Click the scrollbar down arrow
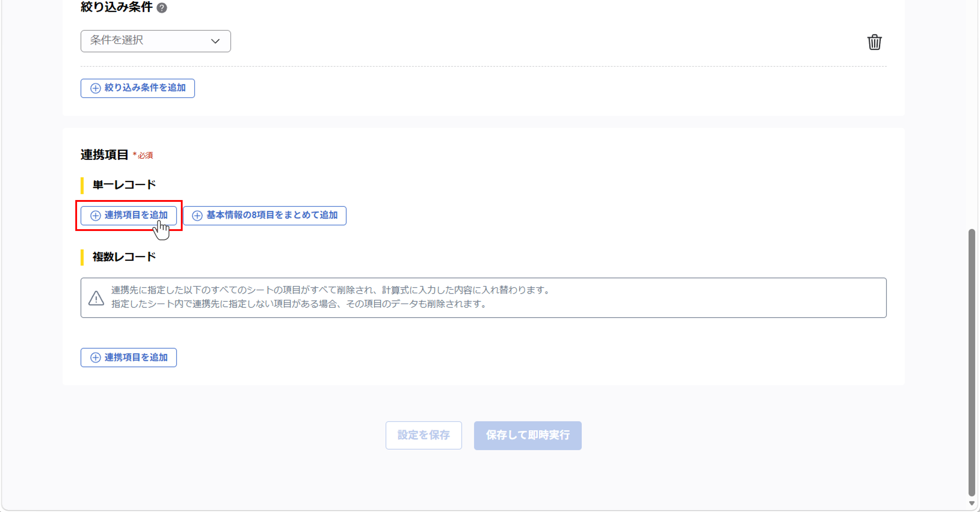Screen dimensions: 980x512 [972, 503]
